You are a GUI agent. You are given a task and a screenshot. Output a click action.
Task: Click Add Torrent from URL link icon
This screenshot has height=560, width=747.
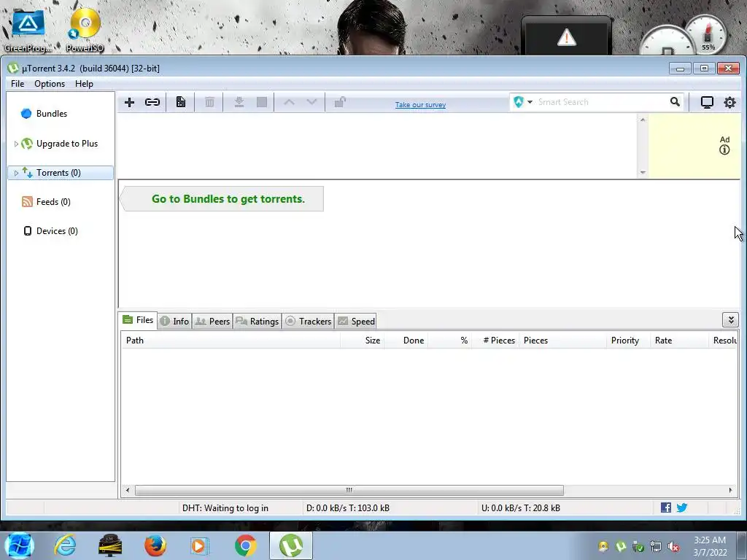(152, 102)
